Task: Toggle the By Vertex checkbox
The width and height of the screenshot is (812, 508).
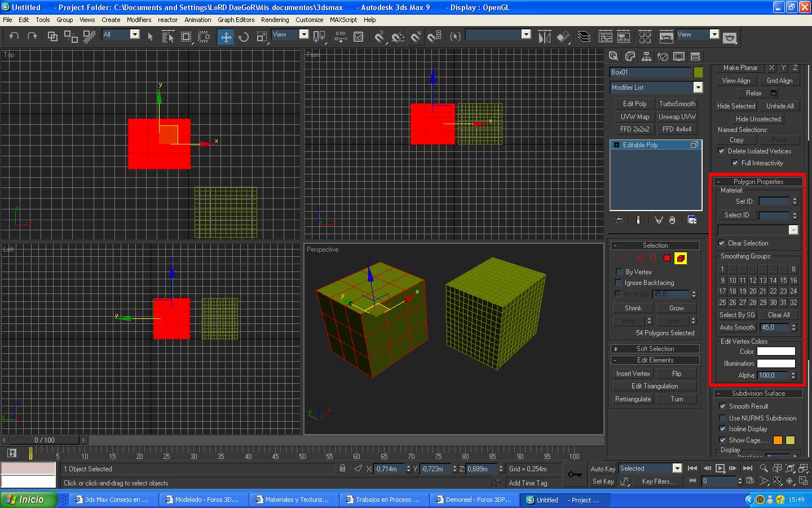Action: pos(619,271)
